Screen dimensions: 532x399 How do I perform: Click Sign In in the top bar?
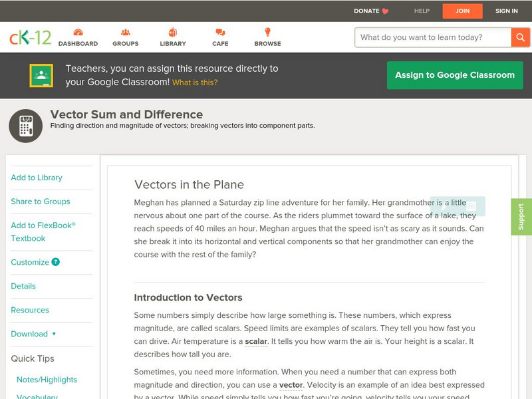point(507,11)
